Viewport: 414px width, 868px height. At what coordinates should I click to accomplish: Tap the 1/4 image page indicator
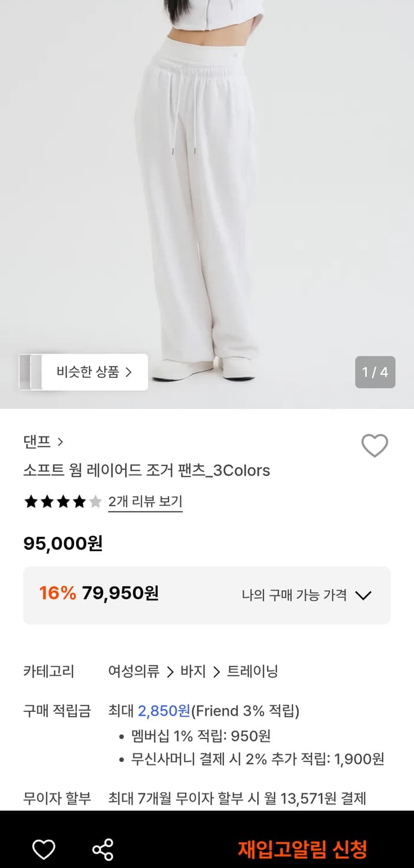[375, 373]
